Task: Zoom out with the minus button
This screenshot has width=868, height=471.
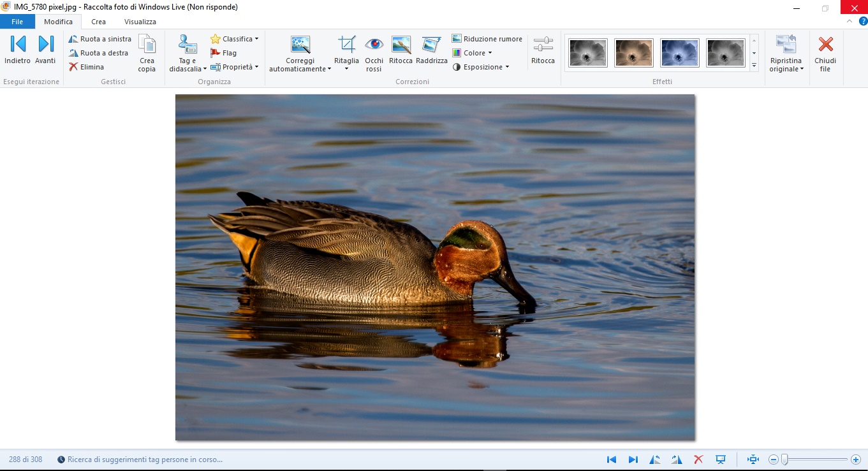Action: (x=774, y=460)
